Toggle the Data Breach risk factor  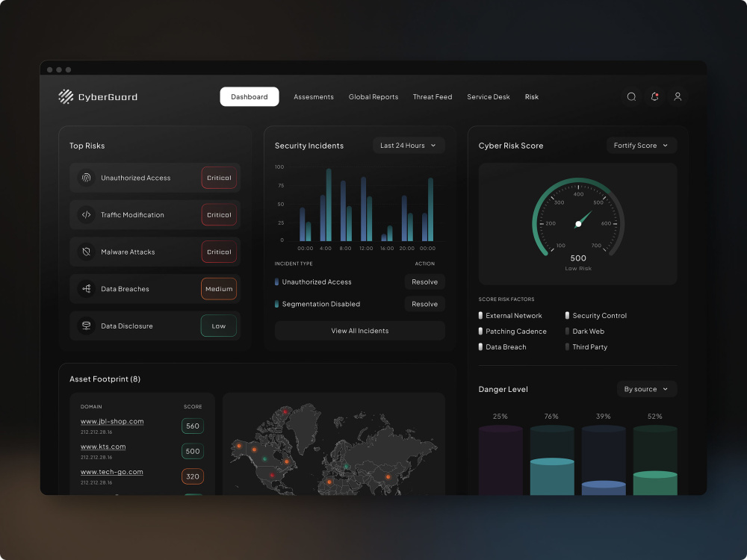click(480, 346)
